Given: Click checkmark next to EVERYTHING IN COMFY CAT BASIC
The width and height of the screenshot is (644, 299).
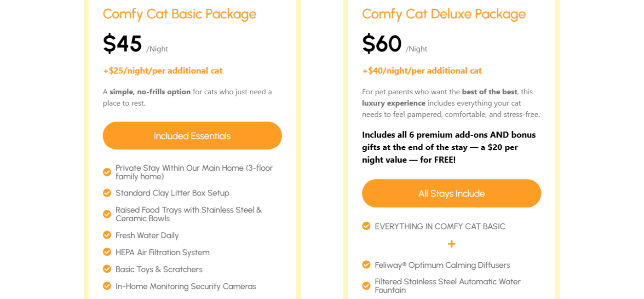Looking at the screenshot, I should pyautogui.click(x=366, y=226).
